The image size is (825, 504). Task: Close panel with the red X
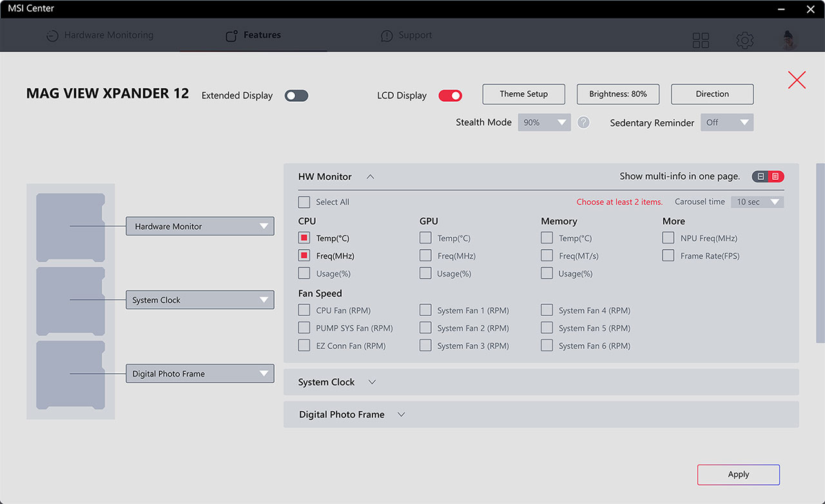coord(797,80)
